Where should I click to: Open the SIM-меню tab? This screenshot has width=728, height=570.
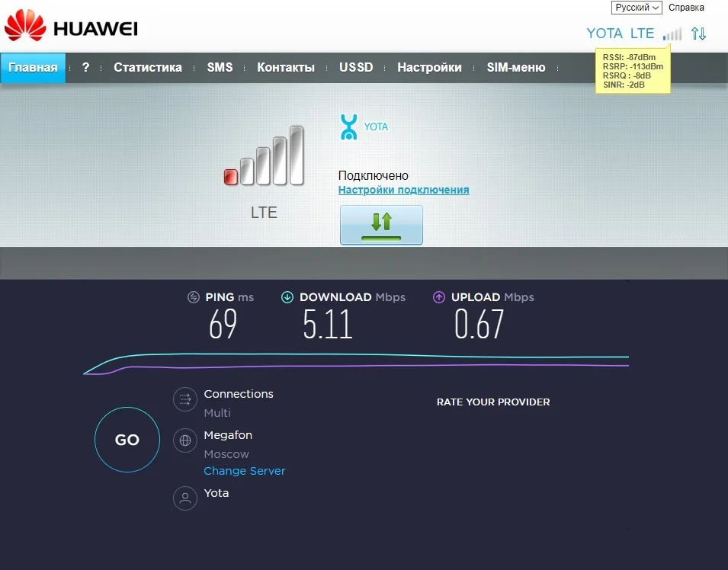516,67
